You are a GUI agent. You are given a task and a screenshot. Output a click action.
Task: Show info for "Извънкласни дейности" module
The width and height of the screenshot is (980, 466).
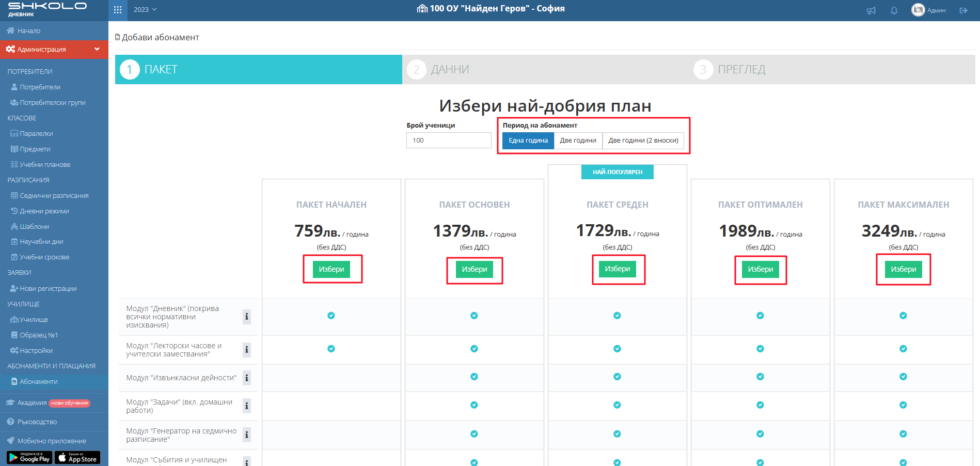247,378
